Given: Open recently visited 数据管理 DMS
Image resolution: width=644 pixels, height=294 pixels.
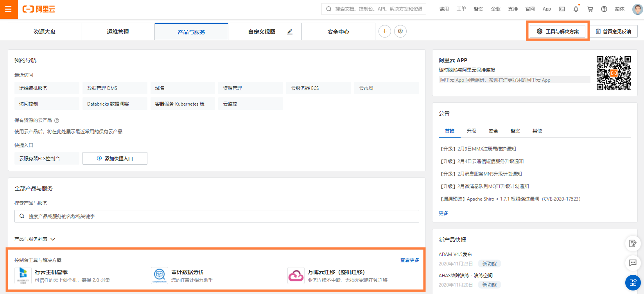Looking at the screenshot, I should point(115,88).
